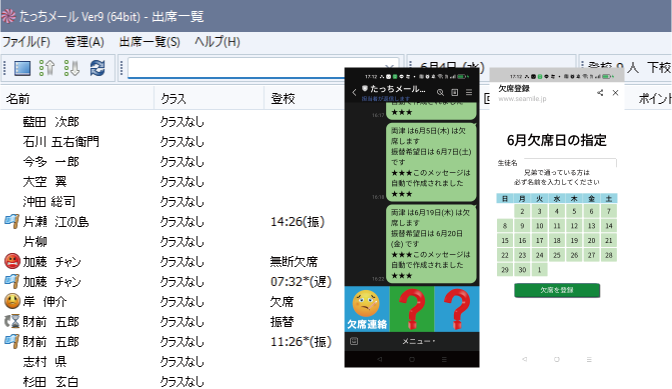This screenshot has height=389, width=672.
Task: Tap the 欠席連絡 sad-face button
Action: (x=367, y=309)
